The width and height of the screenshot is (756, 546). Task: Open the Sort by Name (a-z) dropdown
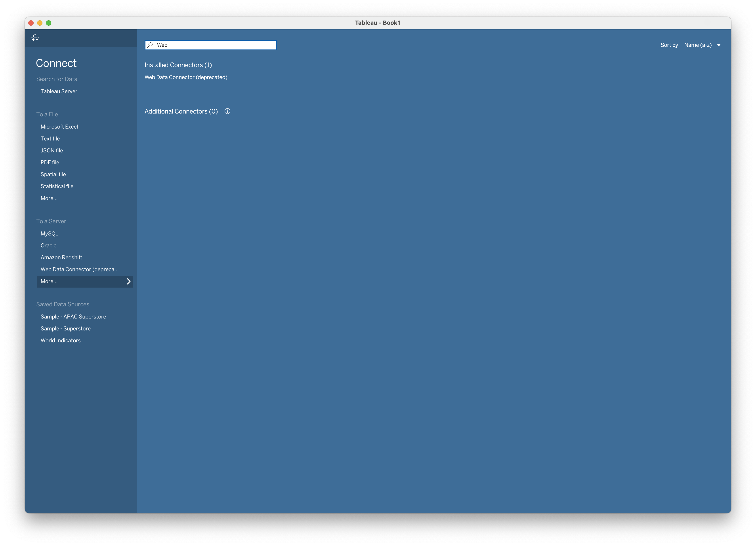pyautogui.click(x=702, y=45)
